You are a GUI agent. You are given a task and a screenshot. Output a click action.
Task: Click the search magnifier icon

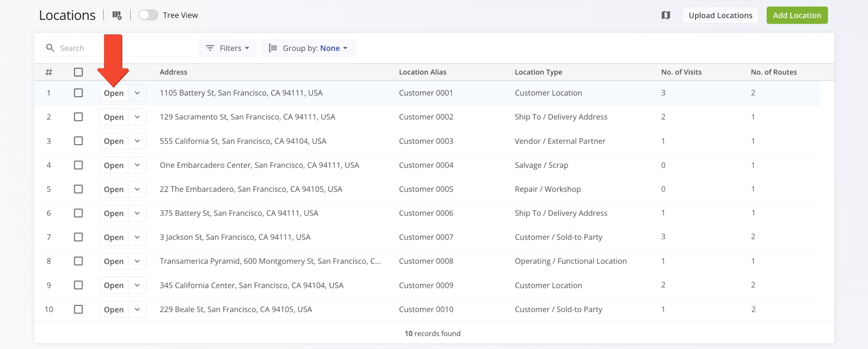point(50,48)
